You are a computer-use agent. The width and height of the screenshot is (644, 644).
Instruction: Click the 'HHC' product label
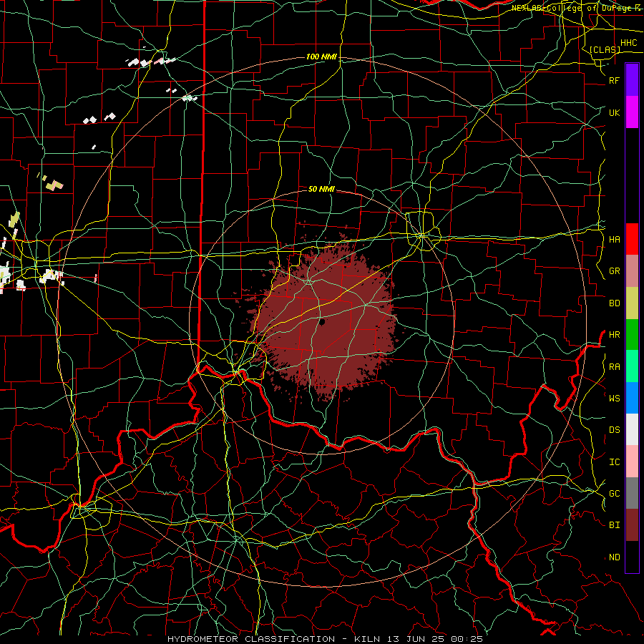point(628,43)
